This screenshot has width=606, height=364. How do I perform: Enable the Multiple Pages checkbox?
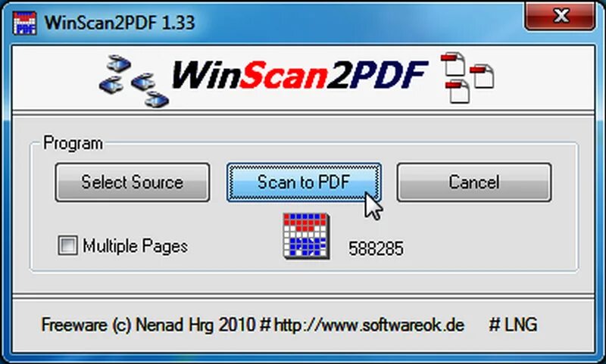[x=67, y=245]
